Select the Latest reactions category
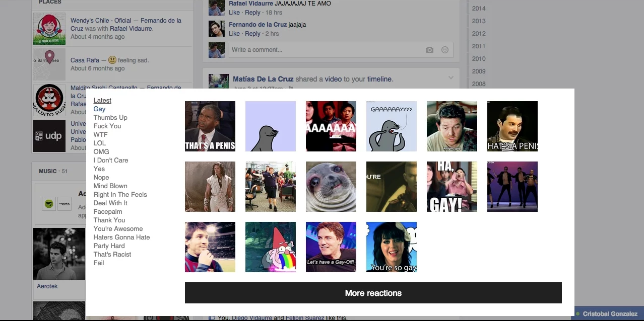The height and width of the screenshot is (321, 644). [102, 101]
